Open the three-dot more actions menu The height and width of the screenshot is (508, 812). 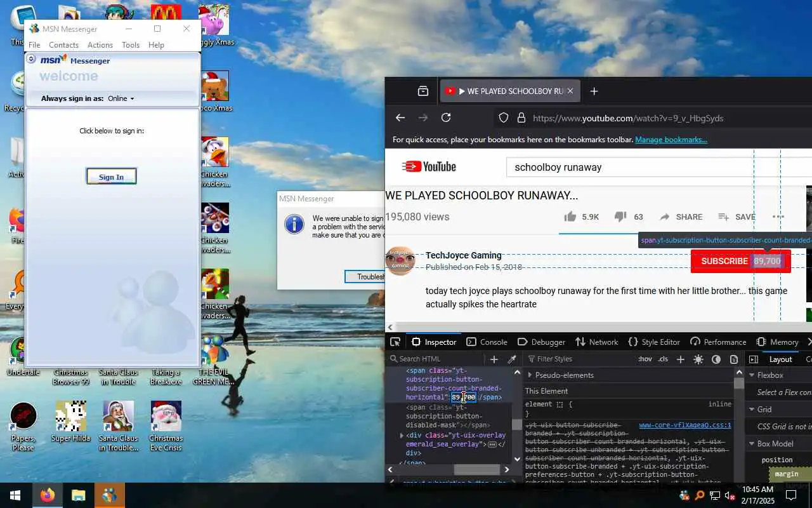point(778,217)
